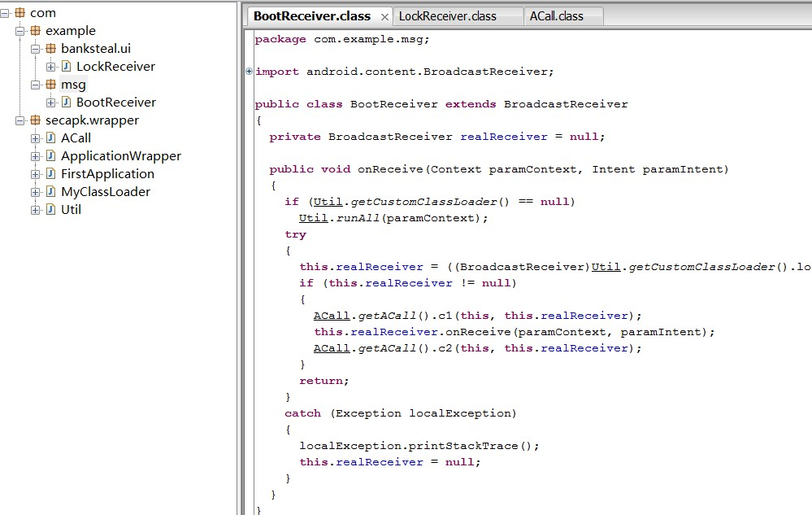
Task: Select secapk.wrapper in the tree
Action: click(x=92, y=120)
